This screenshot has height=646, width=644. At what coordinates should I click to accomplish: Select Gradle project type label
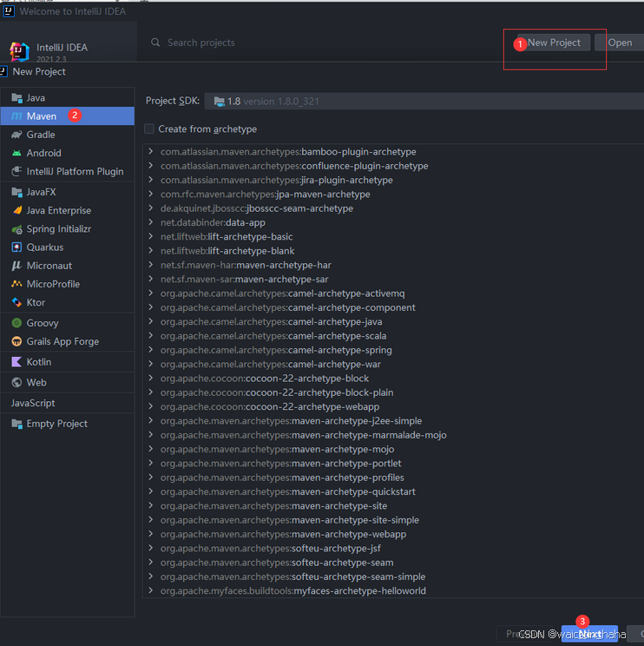pyautogui.click(x=41, y=135)
